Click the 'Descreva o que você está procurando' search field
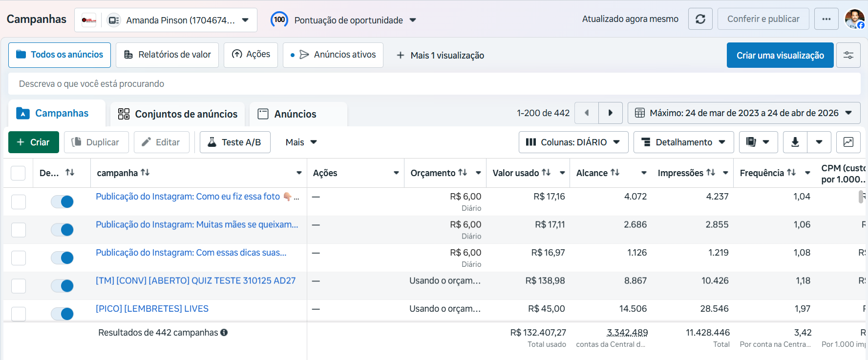This screenshot has width=868, height=360. [x=434, y=84]
